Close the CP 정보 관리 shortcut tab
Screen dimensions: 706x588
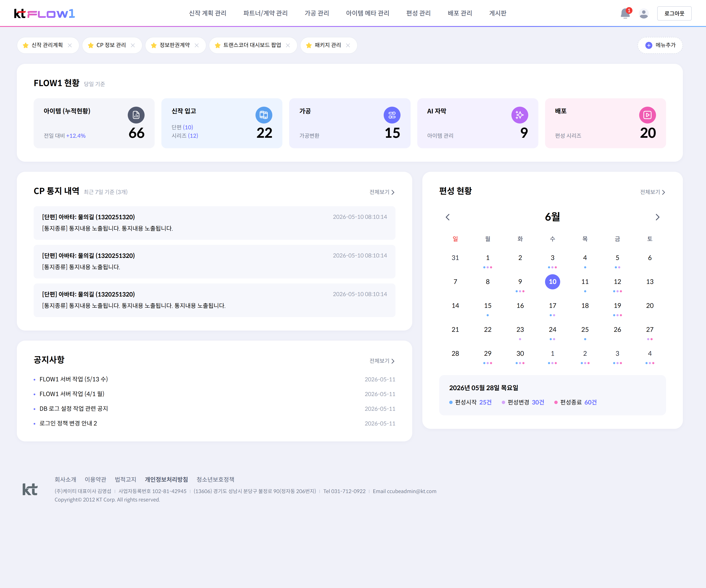(x=133, y=45)
